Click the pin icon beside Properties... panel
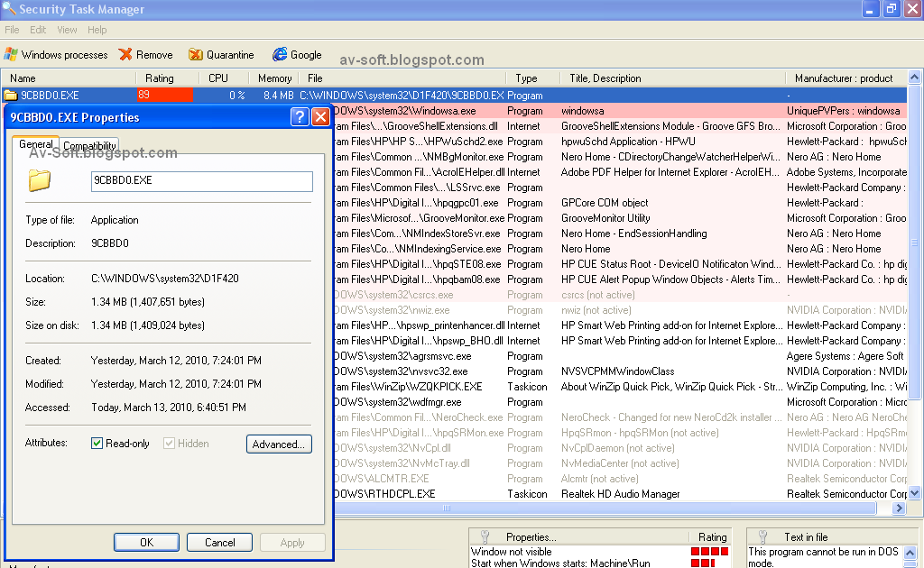The image size is (924, 568). (x=485, y=536)
